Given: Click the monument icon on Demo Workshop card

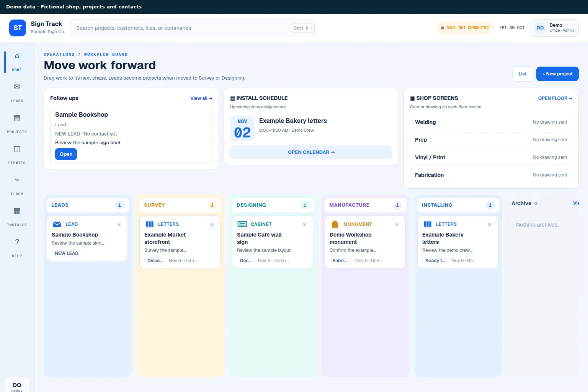Looking at the screenshot, I should point(335,224).
